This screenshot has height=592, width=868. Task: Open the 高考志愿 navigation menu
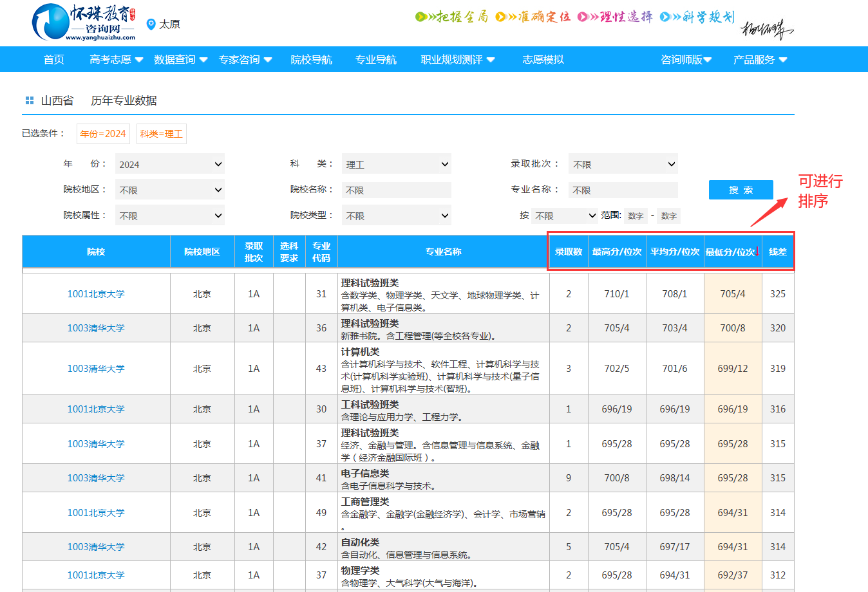[116, 60]
